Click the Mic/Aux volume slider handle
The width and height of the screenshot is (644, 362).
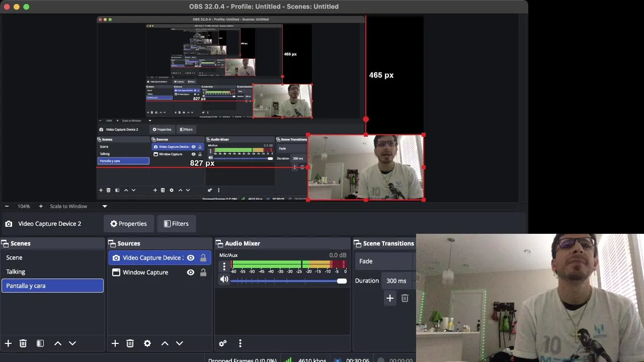click(x=342, y=281)
